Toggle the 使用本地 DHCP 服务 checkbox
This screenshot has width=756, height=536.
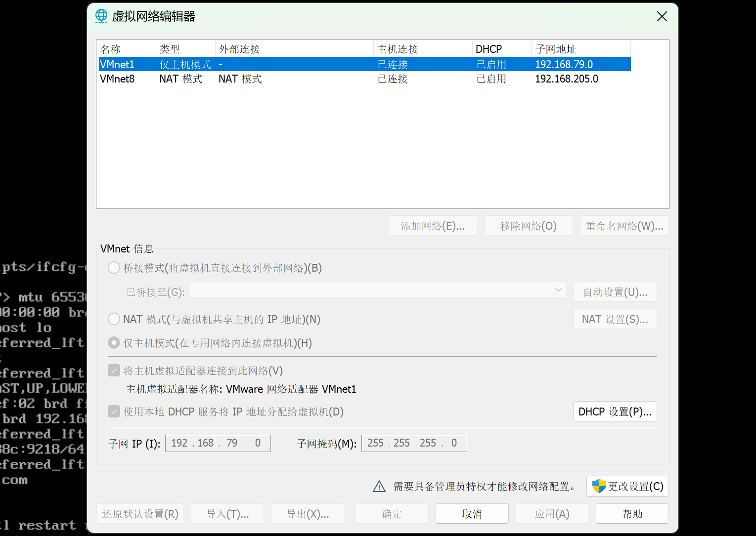[x=114, y=411]
